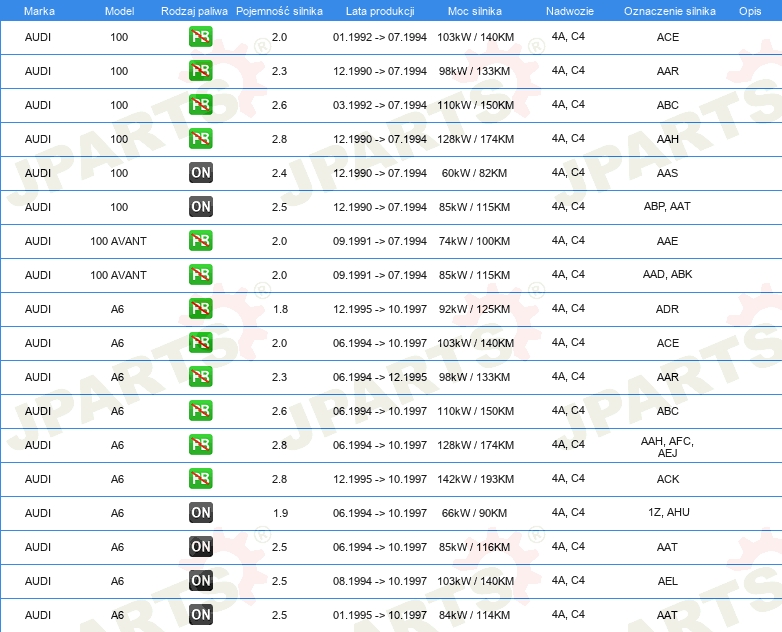Select engine code AAD, ABK cell

click(667, 274)
